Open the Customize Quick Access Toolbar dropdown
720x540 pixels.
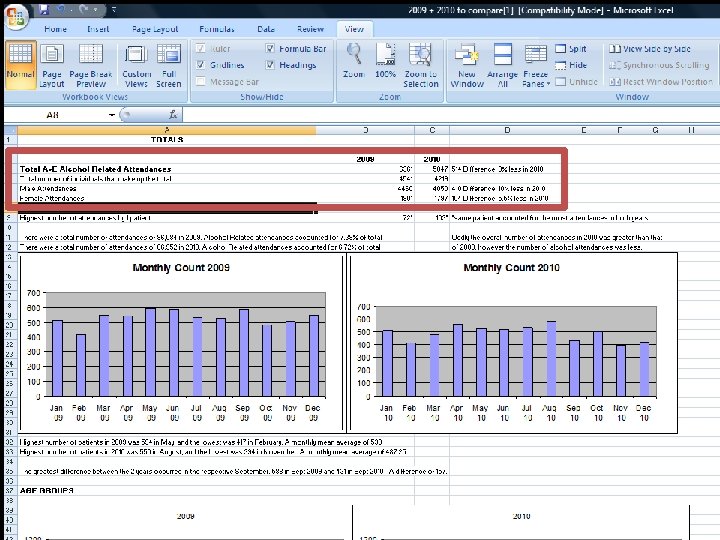tap(114, 9)
